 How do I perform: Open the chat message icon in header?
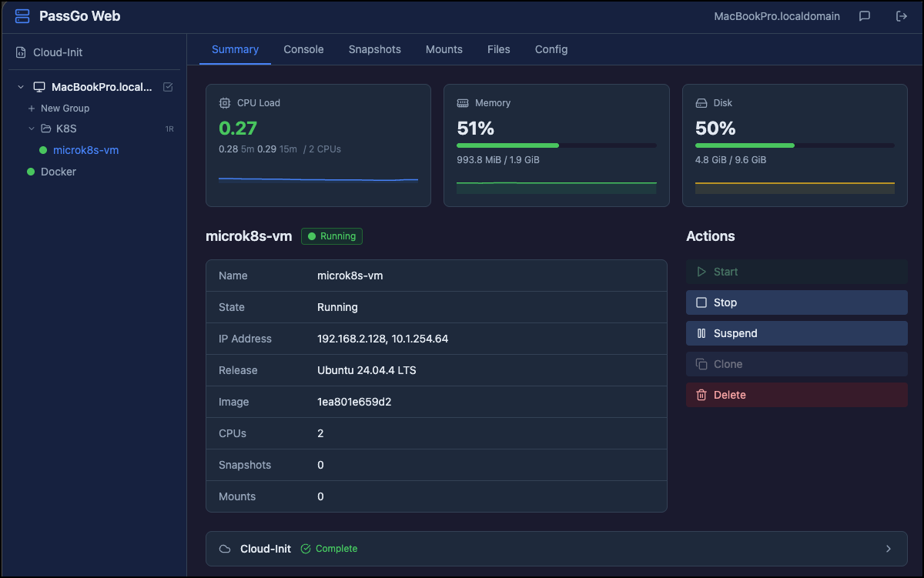[x=865, y=16]
